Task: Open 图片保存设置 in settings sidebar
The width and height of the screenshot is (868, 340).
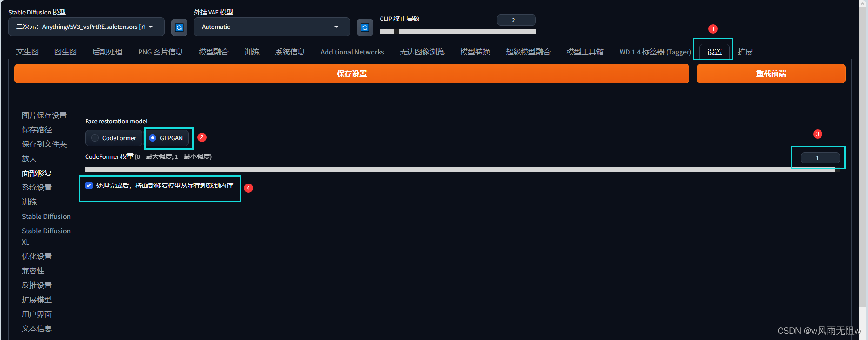Action: click(44, 115)
